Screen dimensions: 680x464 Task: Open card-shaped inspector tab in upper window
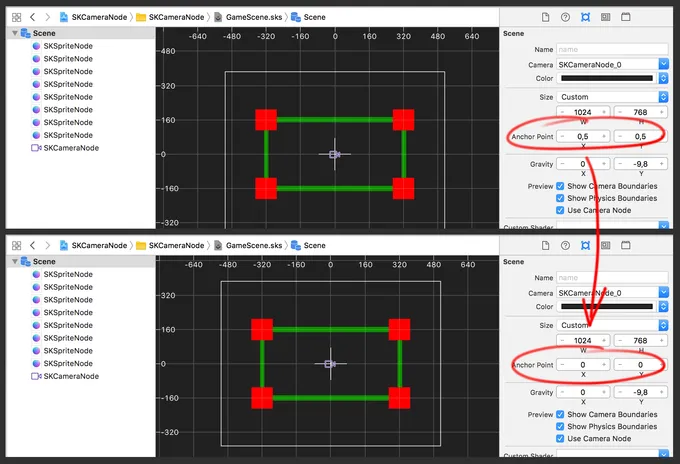point(605,17)
